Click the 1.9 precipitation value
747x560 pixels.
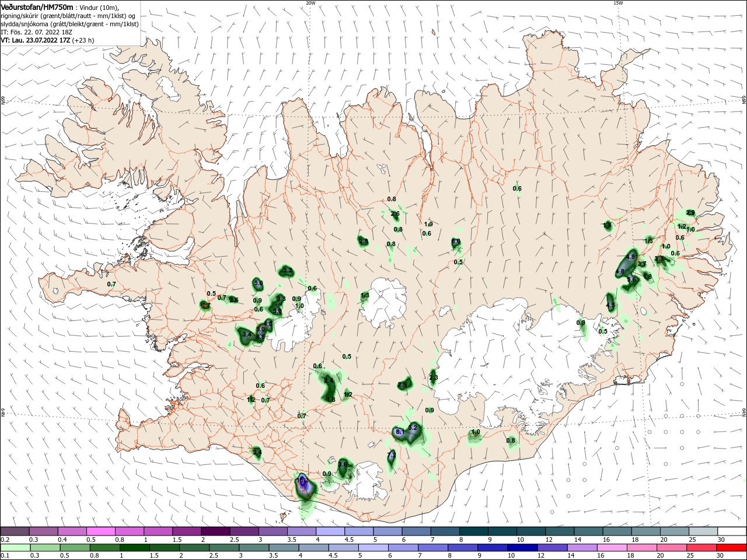pos(428,224)
